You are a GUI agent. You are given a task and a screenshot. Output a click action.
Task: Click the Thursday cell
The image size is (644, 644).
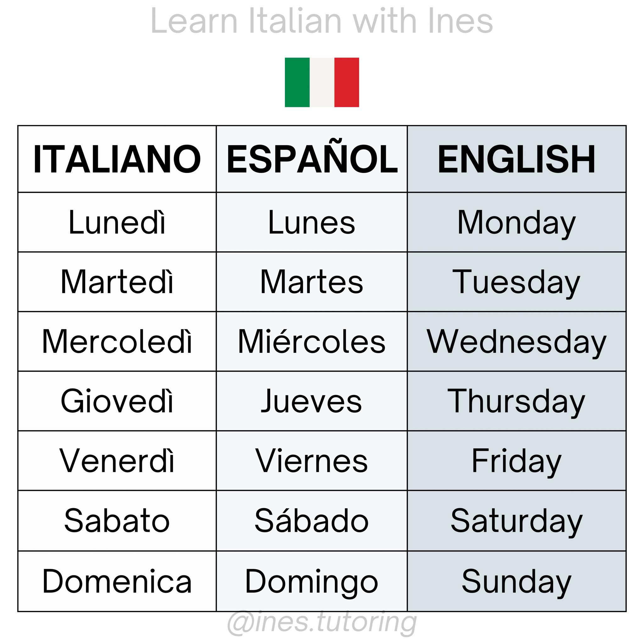[517, 401]
